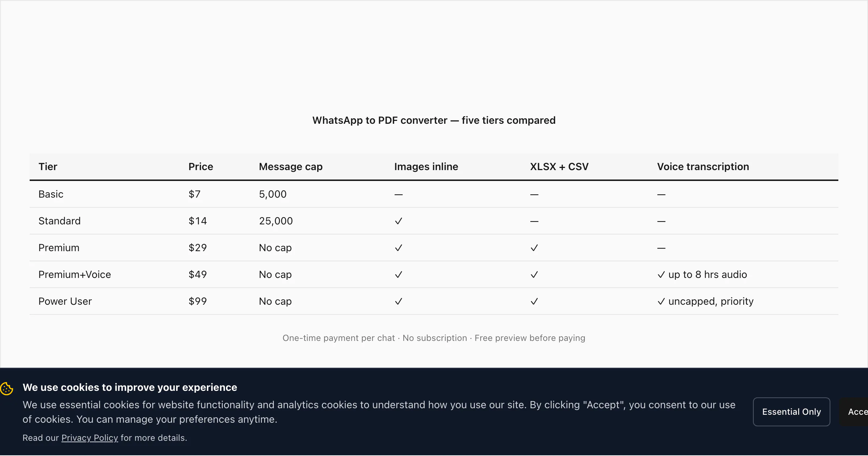Choose Essential Only cookies

point(791,412)
